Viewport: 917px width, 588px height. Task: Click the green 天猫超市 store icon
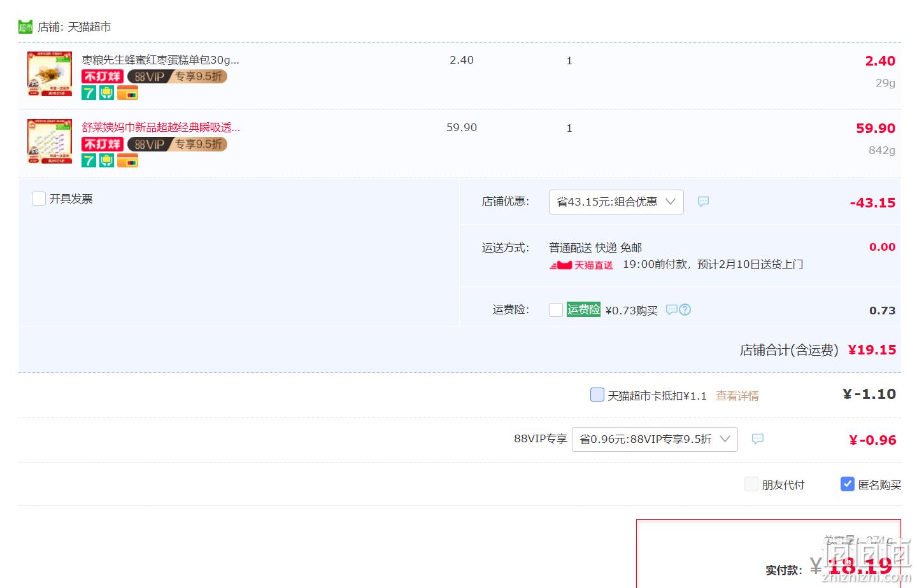[25, 27]
